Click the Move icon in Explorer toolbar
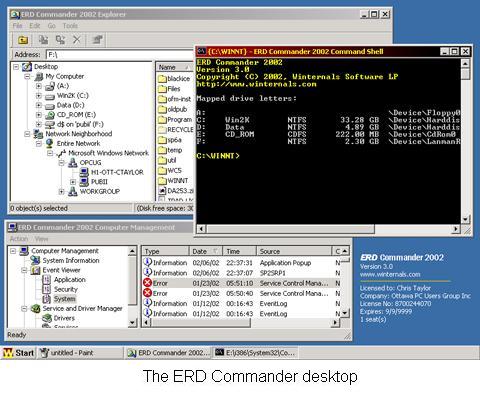Screen dimensions: 480x395 [x=60, y=40]
